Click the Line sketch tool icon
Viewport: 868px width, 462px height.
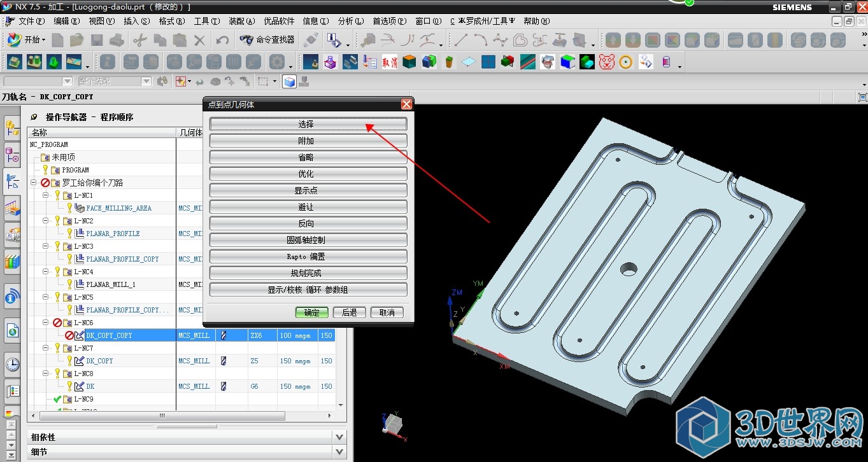click(460, 40)
